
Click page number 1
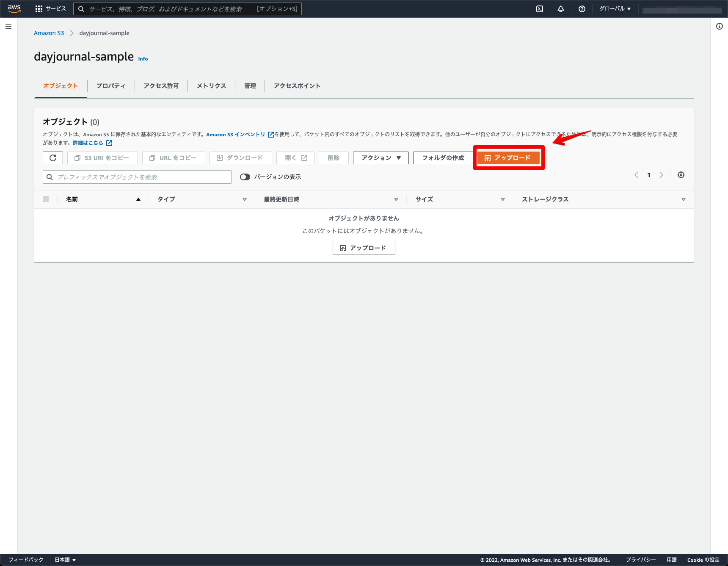point(649,175)
